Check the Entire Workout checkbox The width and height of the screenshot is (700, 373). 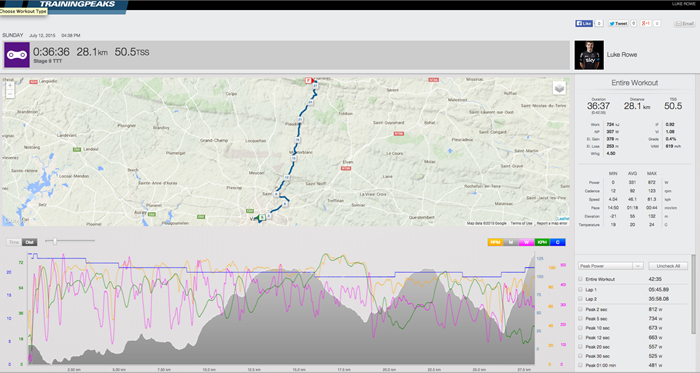pyautogui.click(x=580, y=279)
